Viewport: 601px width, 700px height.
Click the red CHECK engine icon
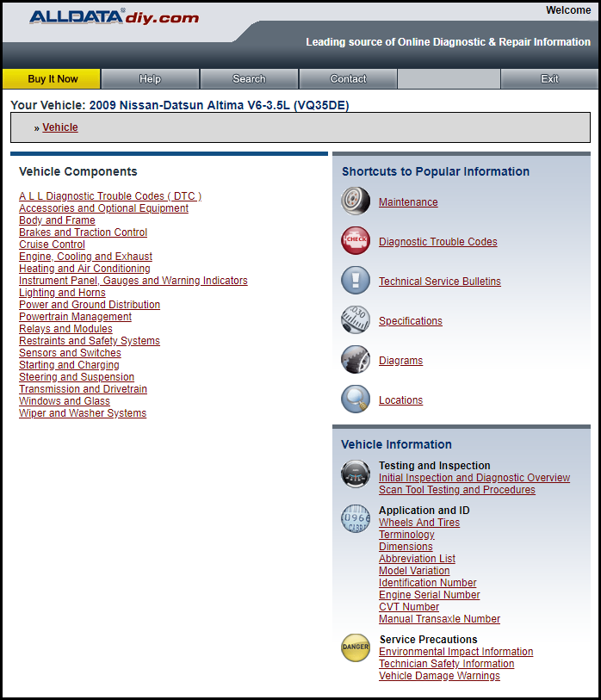(x=356, y=240)
